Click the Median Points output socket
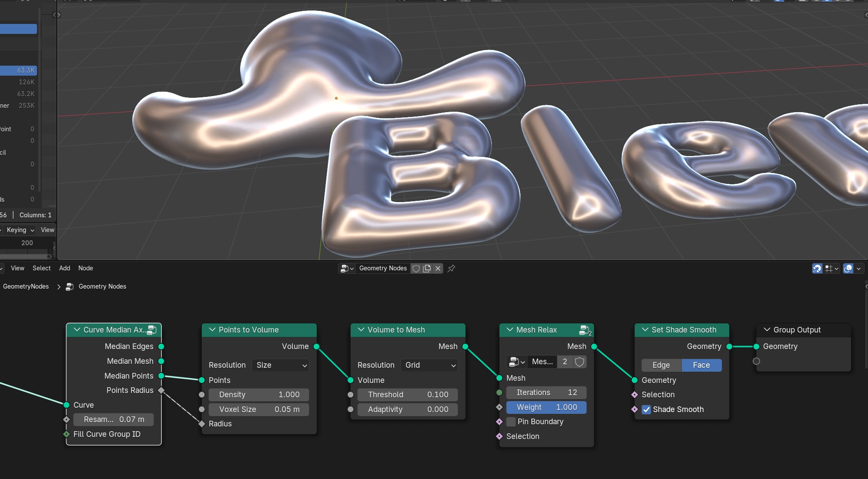 [161, 376]
